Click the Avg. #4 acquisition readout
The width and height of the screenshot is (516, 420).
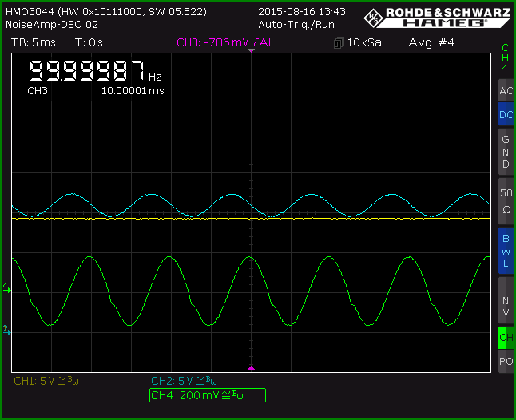coord(431,42)
